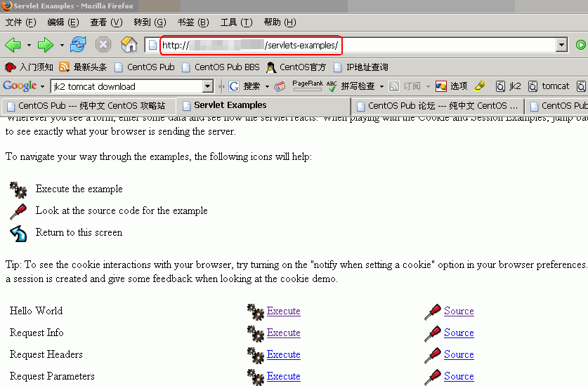The height and width of the screenshot is (388, 588).
Task: Open the 搜索 button dropdown arrow
Action: (267, 86)
